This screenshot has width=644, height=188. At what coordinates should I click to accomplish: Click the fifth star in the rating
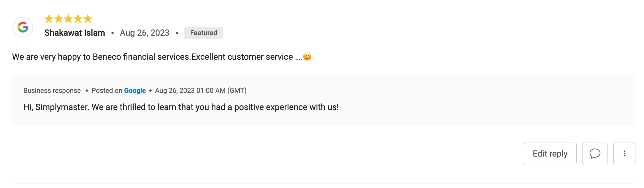point(88,19)
